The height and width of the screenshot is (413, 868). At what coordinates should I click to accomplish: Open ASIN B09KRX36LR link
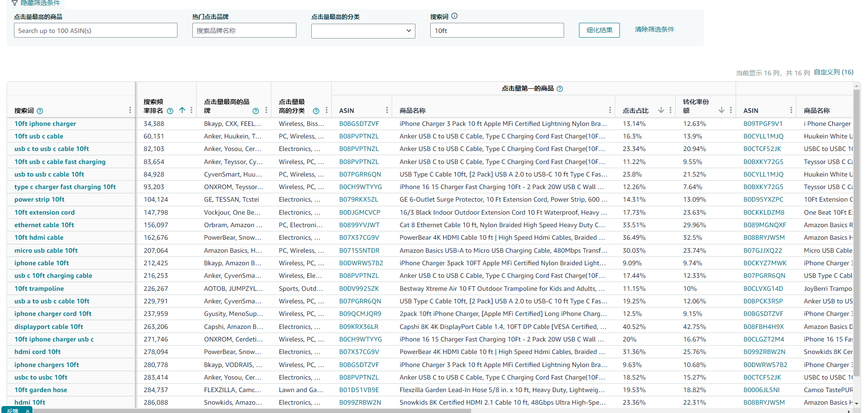[x=359, y=327]
